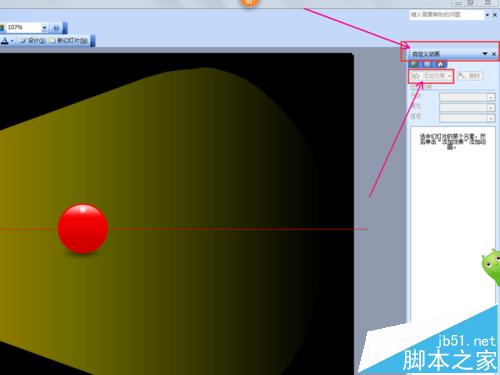500x375 pixels.
Task: Open the Speed (速度) dropdown in animation pane
Action: (467, 118)
